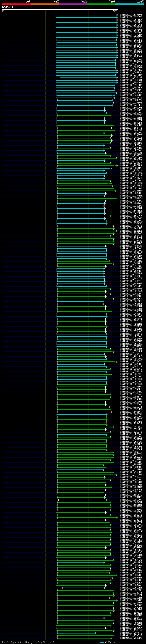The height and width of the screenshot is (644, 146).
Task: Select hit UniRef100_P26360
Action: tap(131, 47)
